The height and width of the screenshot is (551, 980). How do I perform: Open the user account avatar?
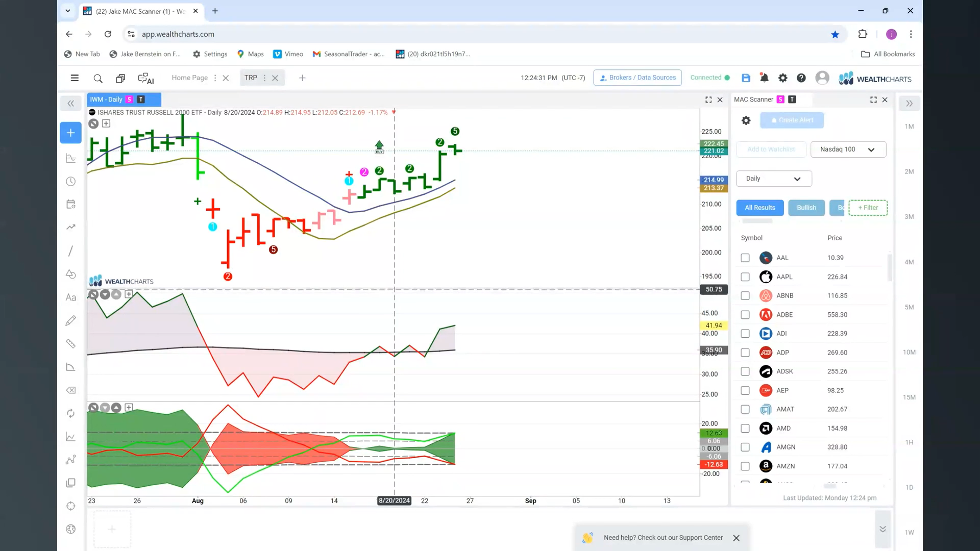click(x=822, y=78)
